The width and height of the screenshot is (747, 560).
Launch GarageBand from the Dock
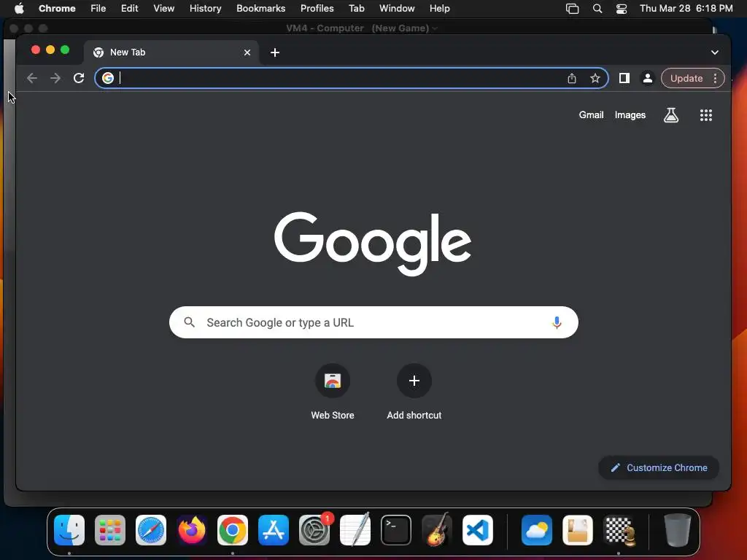pos(436,530)
